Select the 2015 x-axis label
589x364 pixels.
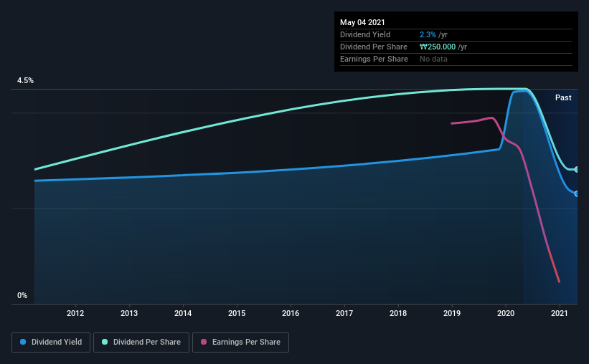[x=237, y=313]
